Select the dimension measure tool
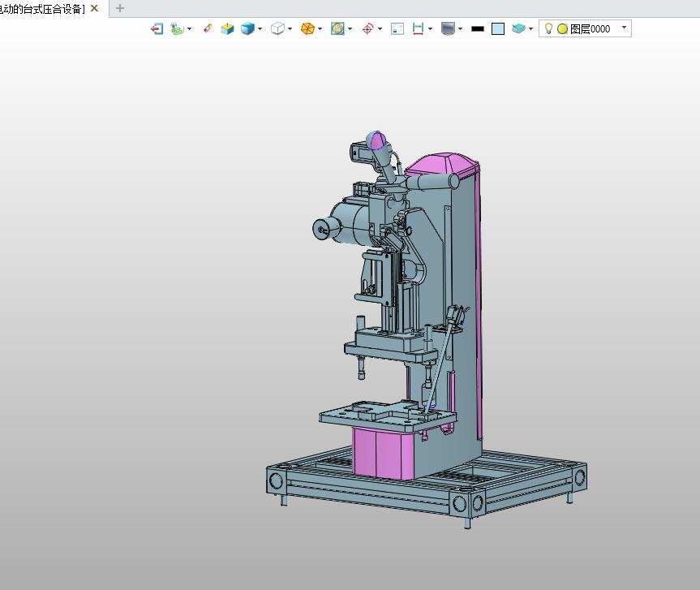700x590 pixels. pos(418,29)
